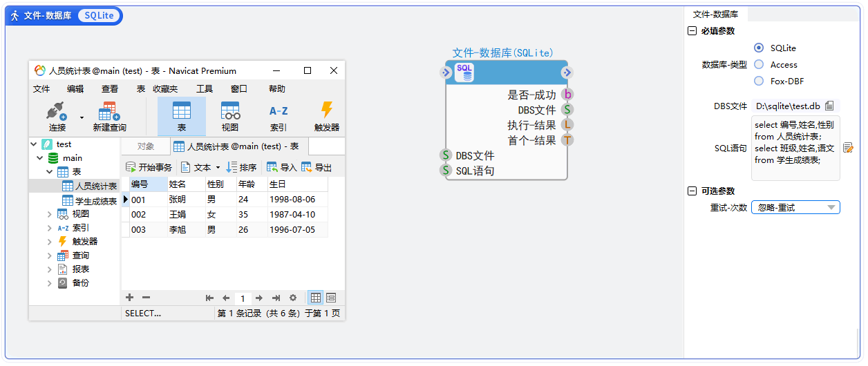This screenshot has width=868, height=366.
Task: Click the SQL语句 text input area
Action: point(795,148)
